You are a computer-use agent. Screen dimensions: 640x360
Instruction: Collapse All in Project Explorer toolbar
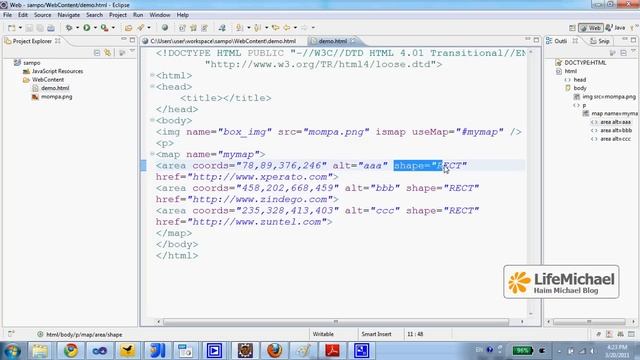point(97,53)
